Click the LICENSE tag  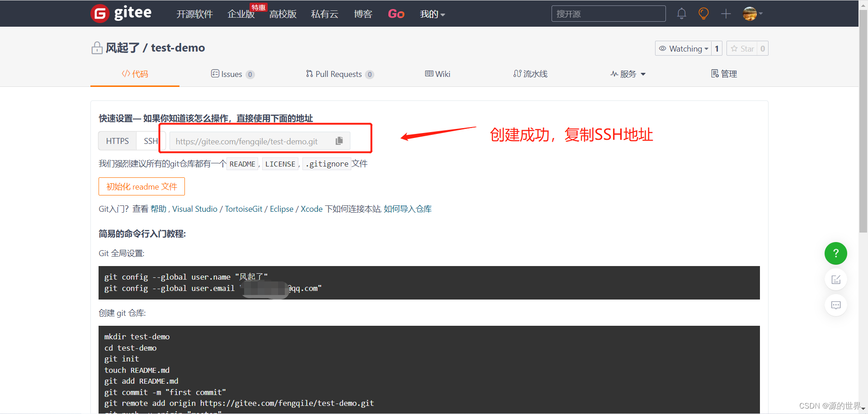[x=280, y=164]
